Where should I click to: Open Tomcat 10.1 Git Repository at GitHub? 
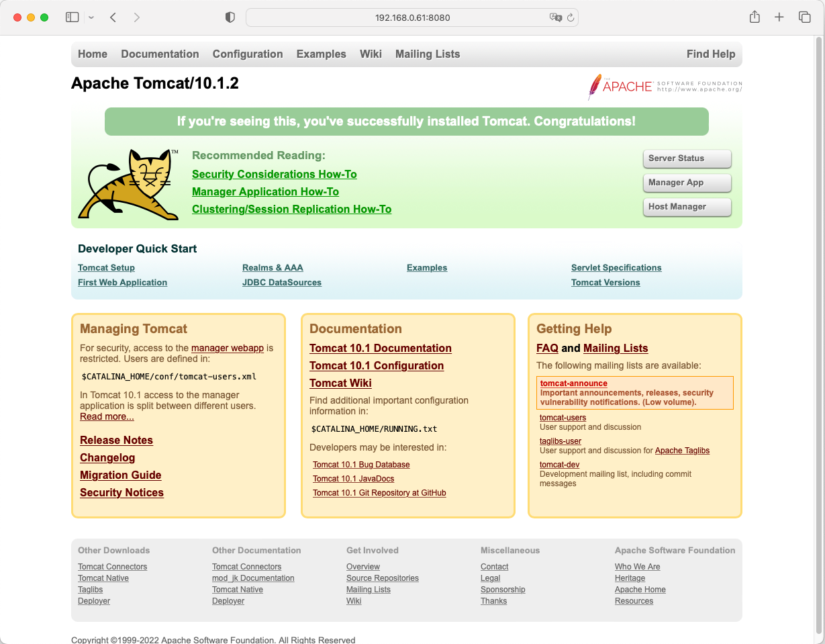pyautogui.click(x=379, y=493)
